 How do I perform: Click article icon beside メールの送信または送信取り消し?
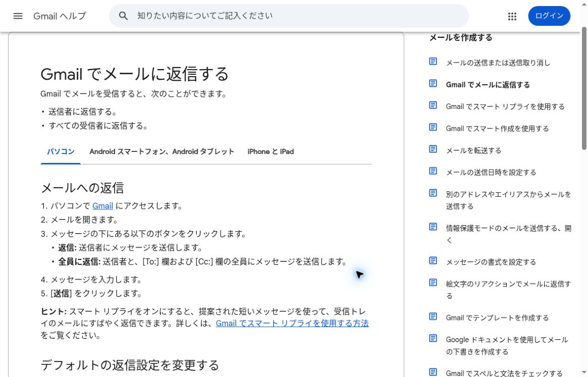433,61
